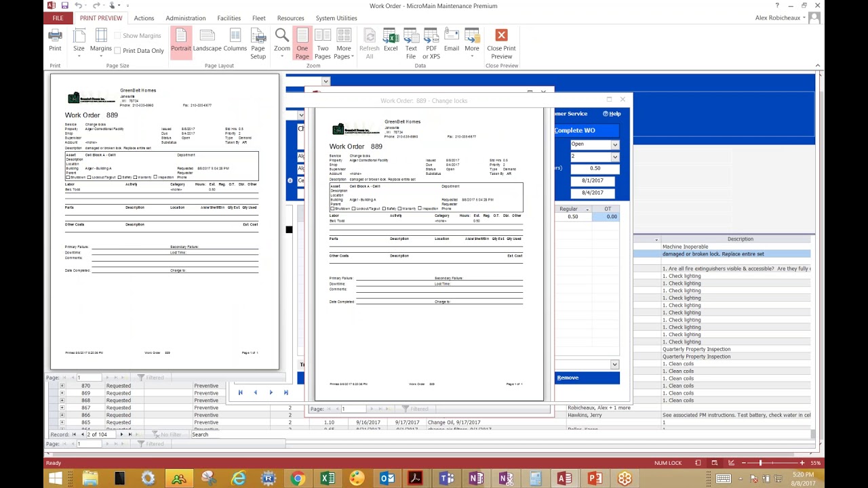Switch the preview to Two Pages
The width and height of the screenshot is (868, 488).
pyautogui.click(x=323, y=44)
